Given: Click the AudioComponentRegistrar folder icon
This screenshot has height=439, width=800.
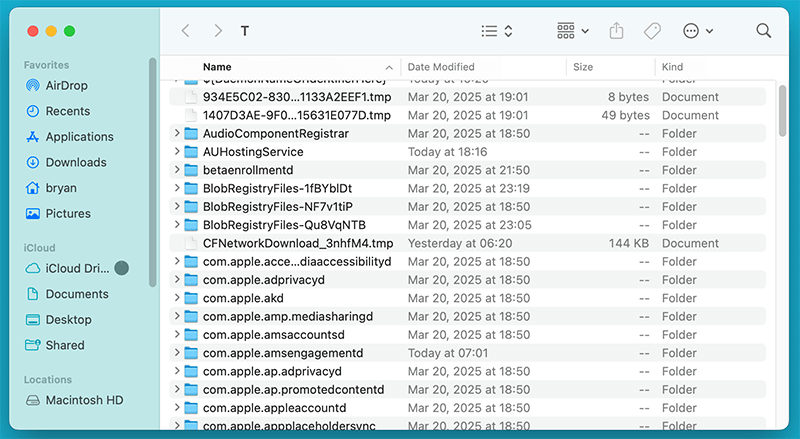Looking at the screenshot, I should [x=191, y=134].
